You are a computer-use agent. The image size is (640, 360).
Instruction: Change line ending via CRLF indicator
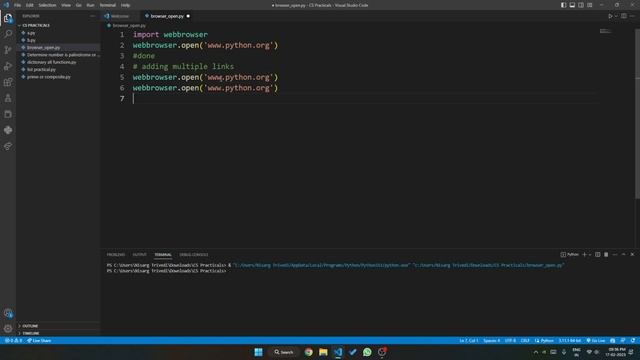(x=525, y=340)
